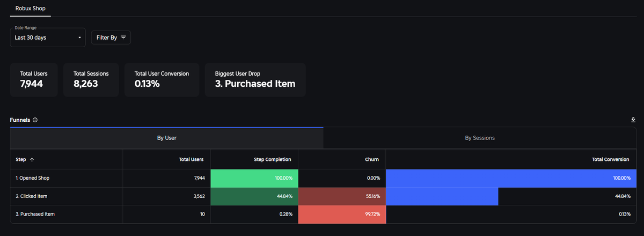This screenshot has width=644, height=236.
Task: Click the Step column sort arrow
Action: click(x=32, y=159)
